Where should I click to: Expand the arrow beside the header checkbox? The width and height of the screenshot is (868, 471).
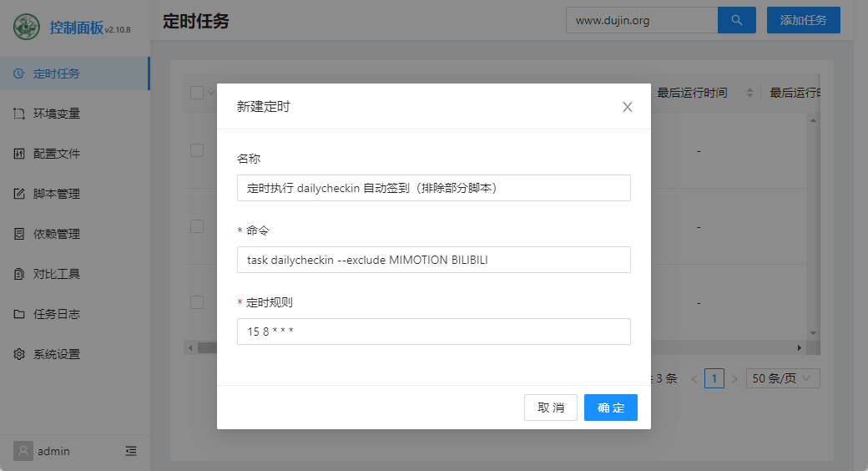pos(211,93)
